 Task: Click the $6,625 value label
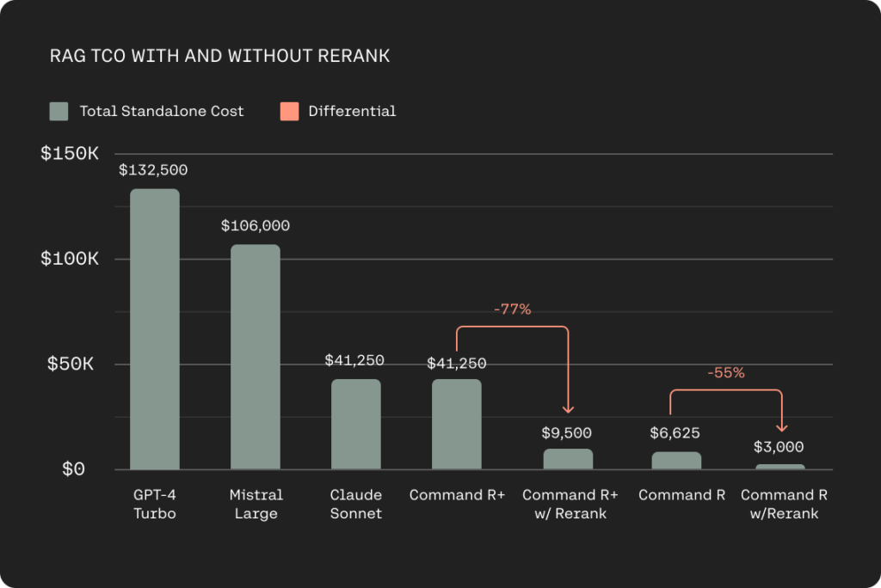click(x=675, y=433)
